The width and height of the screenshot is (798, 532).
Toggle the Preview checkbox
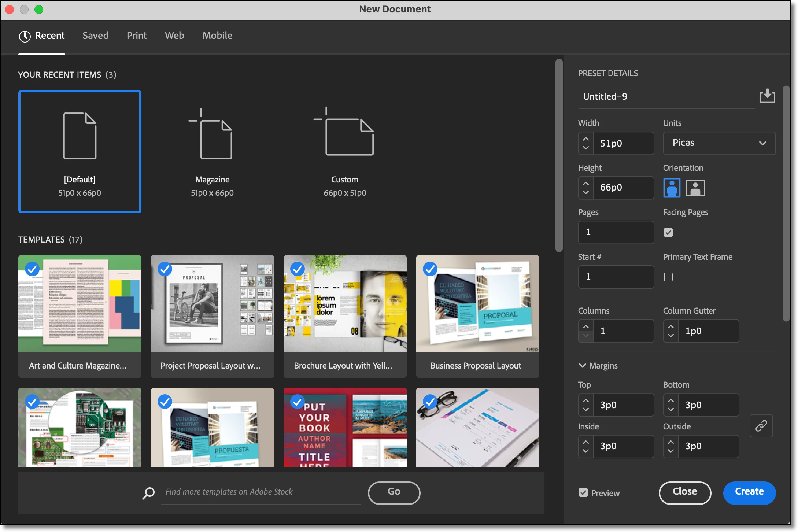(583, 493)
